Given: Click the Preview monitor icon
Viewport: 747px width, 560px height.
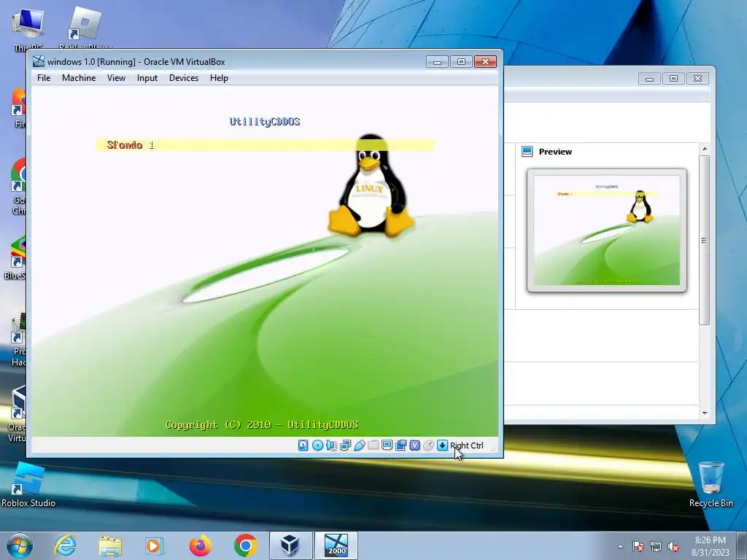Looking at the screenshot, I should click(527, 152).
